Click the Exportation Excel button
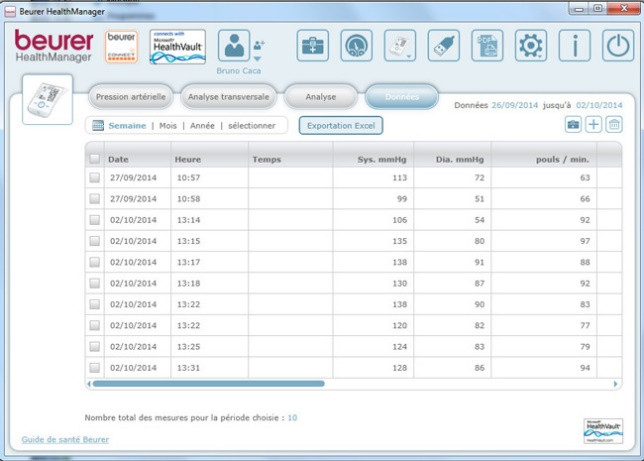644x461 pixels. pyautogui.click(x=341, y=126)
